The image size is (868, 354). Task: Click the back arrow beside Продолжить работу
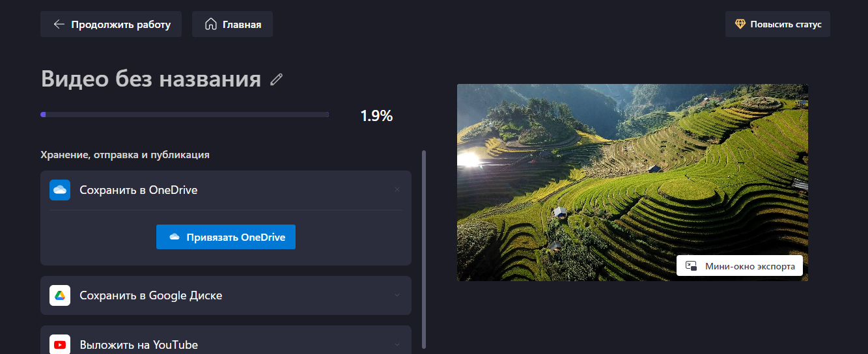point(59,25)
